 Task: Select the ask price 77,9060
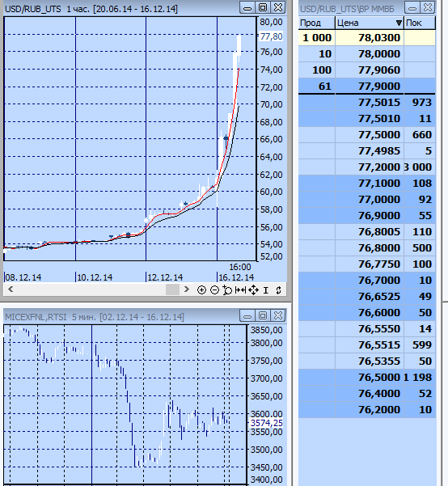coord(379,70)
